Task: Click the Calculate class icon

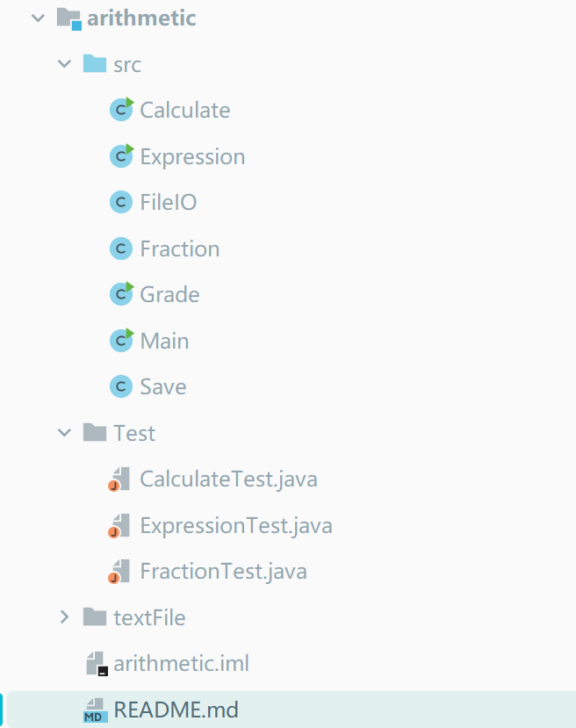Action: point(120,110)
